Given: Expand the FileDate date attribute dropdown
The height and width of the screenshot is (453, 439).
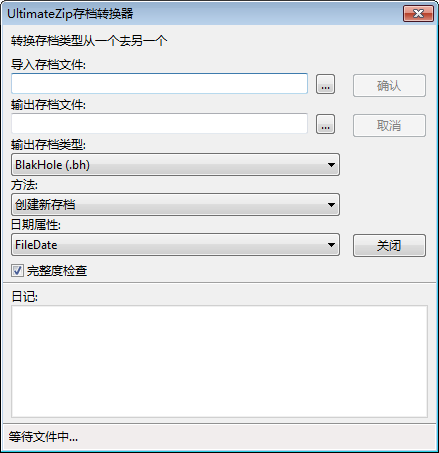Looking at the screenshot, I should click(175, 245).
